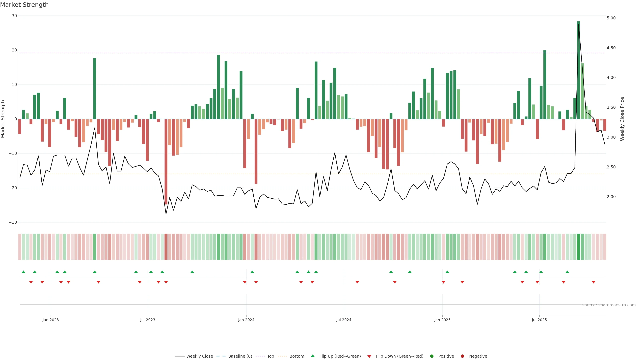Click Negative red dot legend icon
This screenshot has width=644, height=362.
click(462, 356)
